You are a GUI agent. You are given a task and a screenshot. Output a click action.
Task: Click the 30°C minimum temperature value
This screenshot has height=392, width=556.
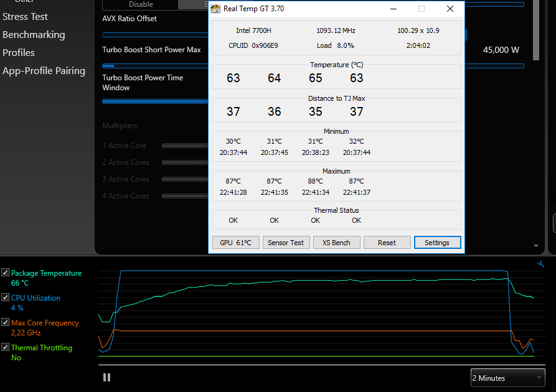233,141
